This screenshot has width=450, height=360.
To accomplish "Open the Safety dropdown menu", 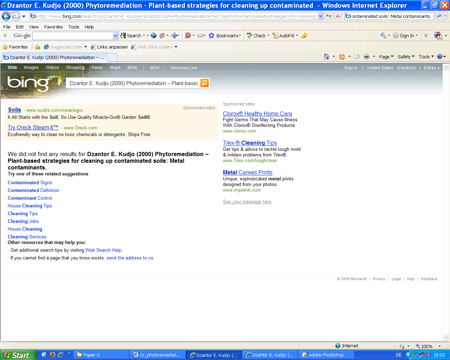I will (x=406, y=57).
